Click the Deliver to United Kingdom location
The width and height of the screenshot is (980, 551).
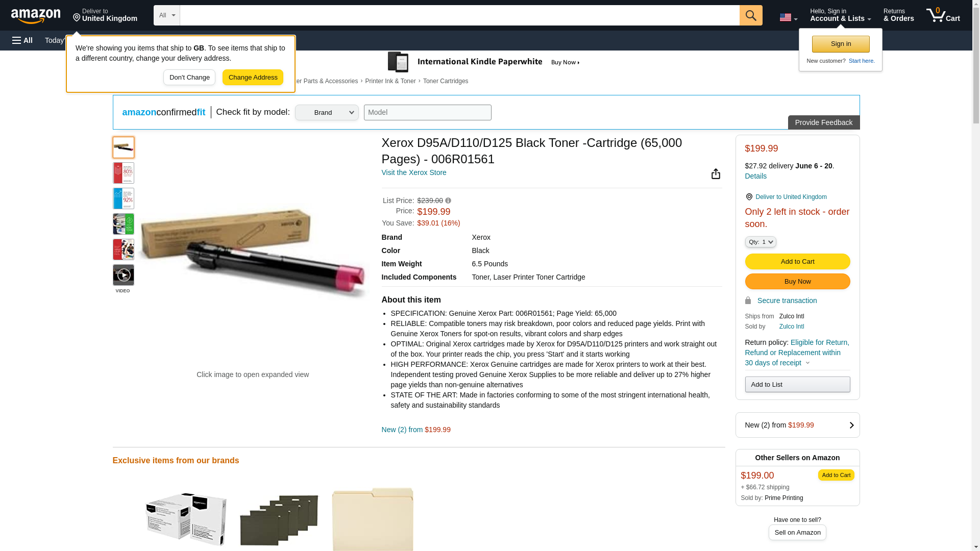coord(105,15)
